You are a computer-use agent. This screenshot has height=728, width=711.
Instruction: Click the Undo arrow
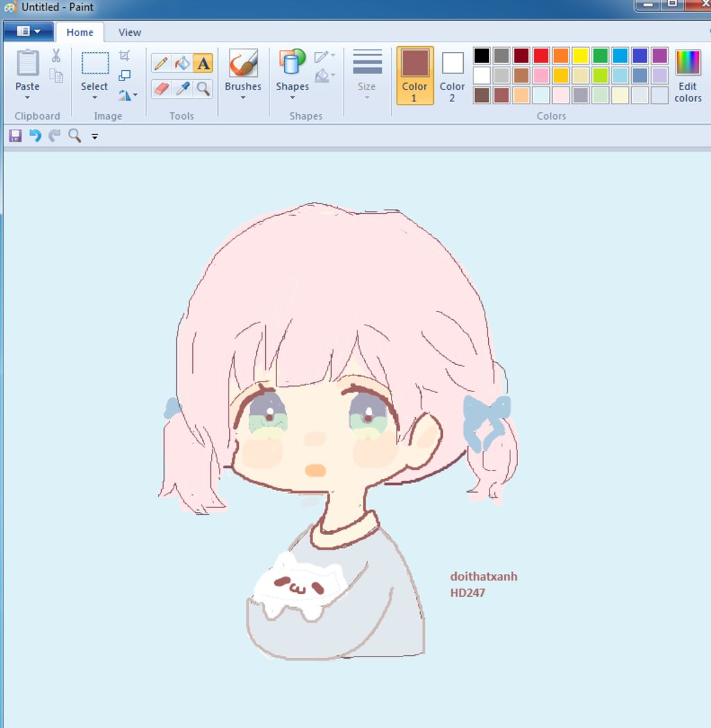point(35,136)
